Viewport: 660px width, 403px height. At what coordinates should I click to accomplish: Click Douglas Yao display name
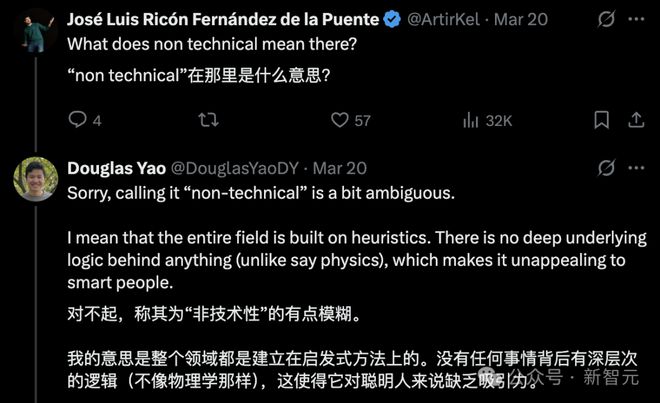pyautogui.click(x=116, y=167)
